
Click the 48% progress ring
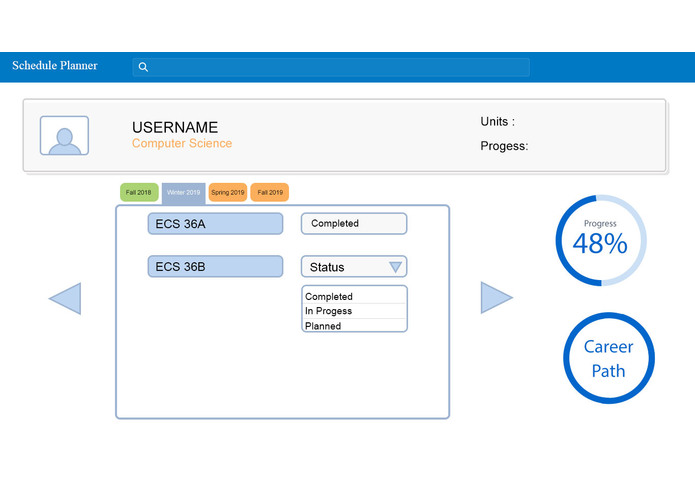point(601,240)
